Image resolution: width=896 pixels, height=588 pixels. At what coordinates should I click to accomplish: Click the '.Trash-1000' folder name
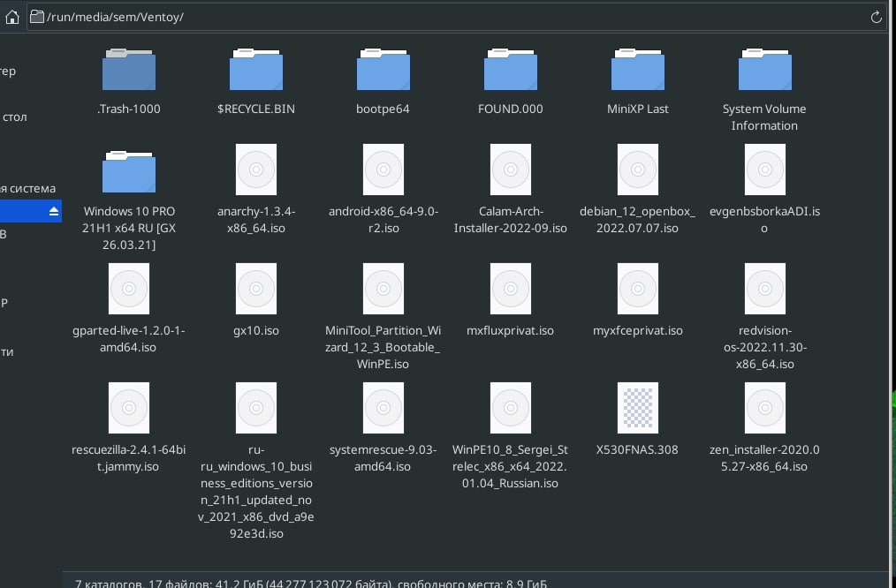pos(129,109)
